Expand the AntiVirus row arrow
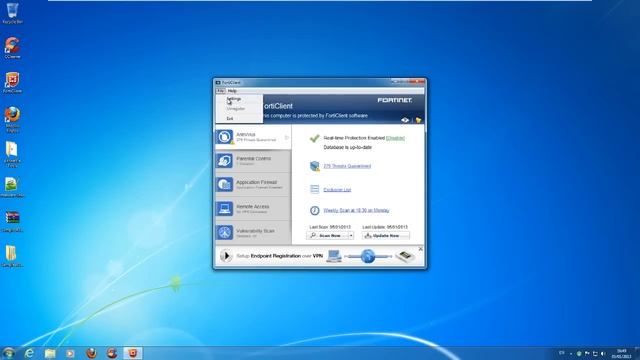The image size is (640, 360). 287,138
